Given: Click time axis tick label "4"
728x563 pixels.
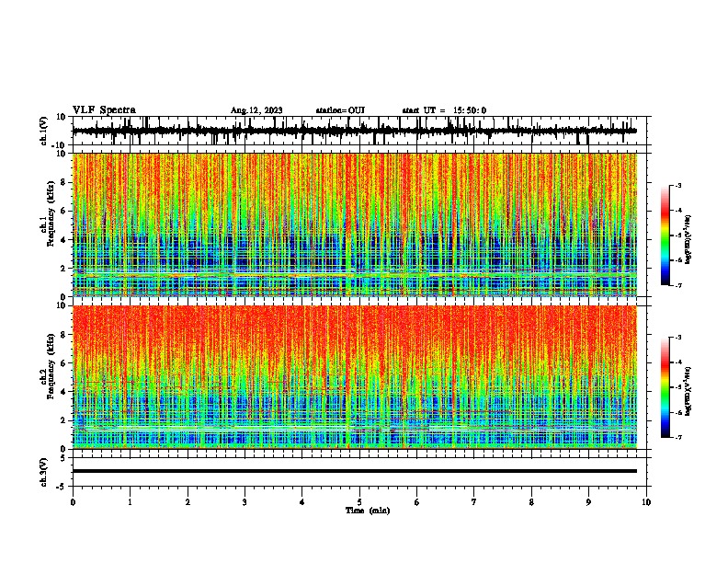Looking at the screenshot, I should pos(302,502).
